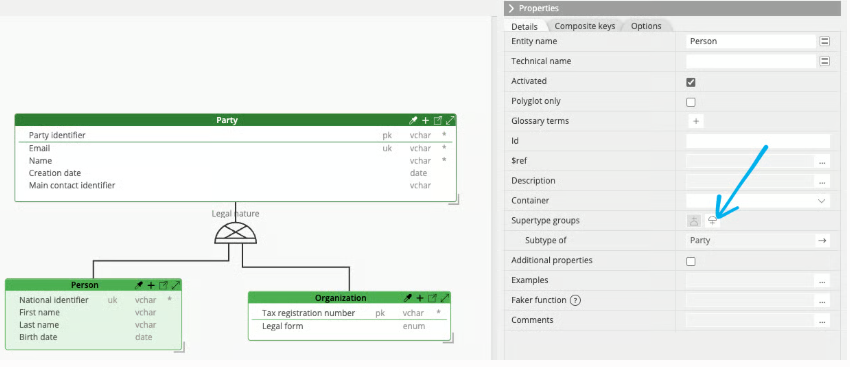The height and width of the screenshot is (367, 850).
Task: Click the expand arrows on the Organization entity
Action: [445, 298]
